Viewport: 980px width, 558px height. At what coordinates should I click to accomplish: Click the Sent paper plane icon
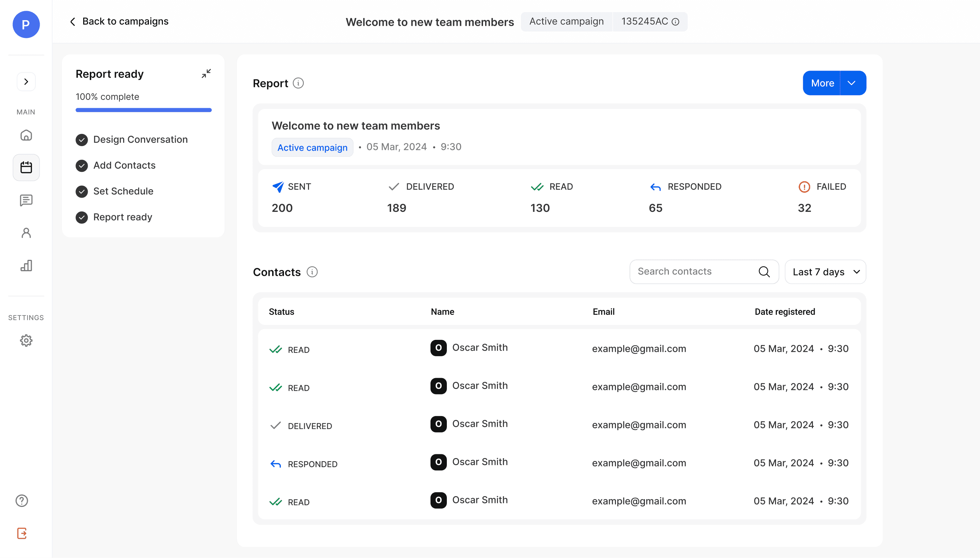278,187
